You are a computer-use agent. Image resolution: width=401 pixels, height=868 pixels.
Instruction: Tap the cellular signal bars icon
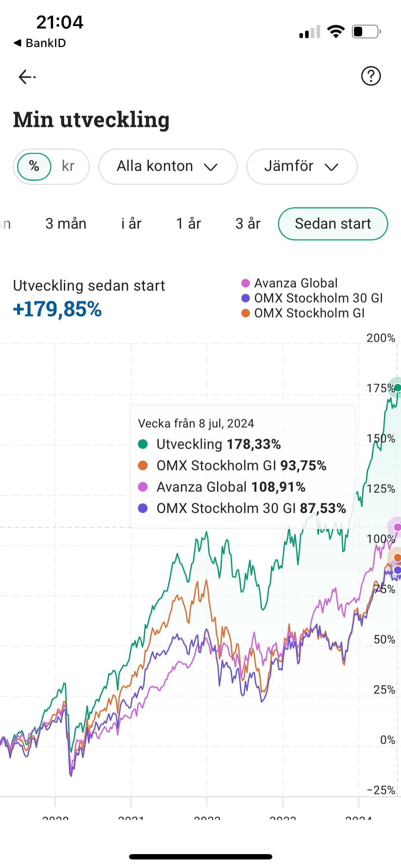point(309,32)
